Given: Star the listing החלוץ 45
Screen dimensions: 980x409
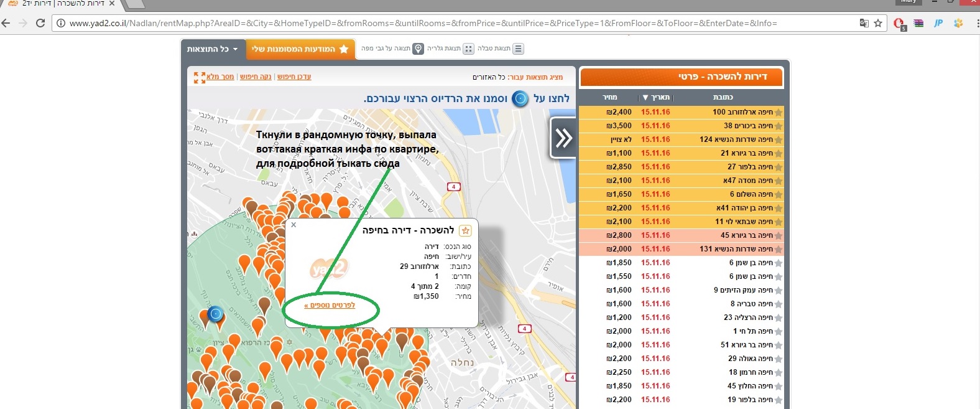Looking at the screenshot, I should [x=778, y=386].
